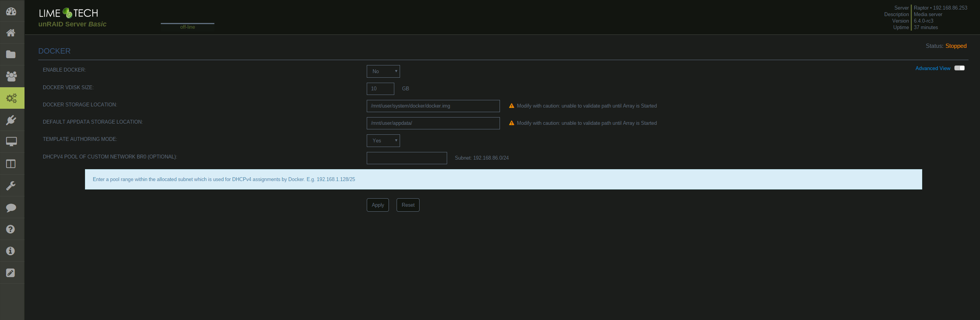Click the Reset button
The height and width of the screenshot is (320, 980).
click(408, 205)
